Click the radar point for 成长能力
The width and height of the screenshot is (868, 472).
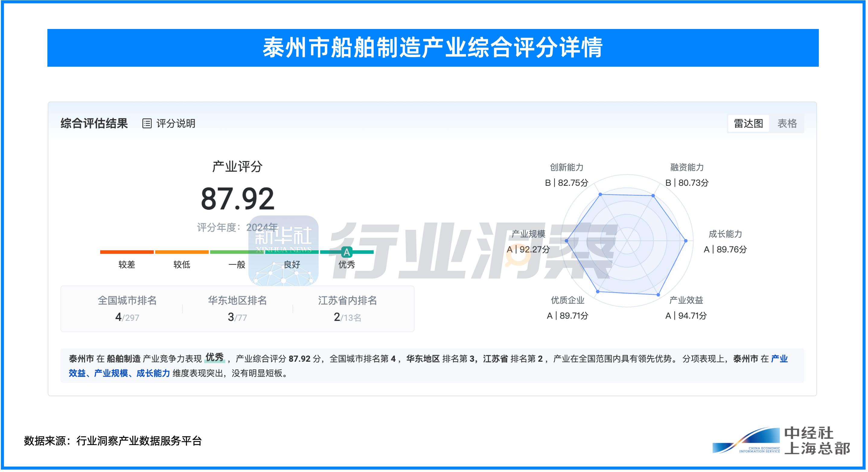tap(686, 241)
